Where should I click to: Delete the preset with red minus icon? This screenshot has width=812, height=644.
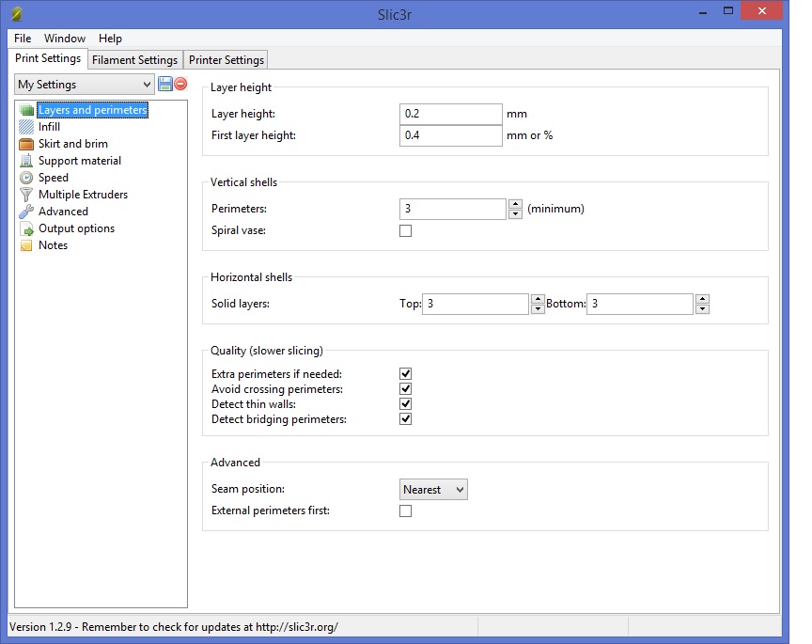[x=180, y=84]
